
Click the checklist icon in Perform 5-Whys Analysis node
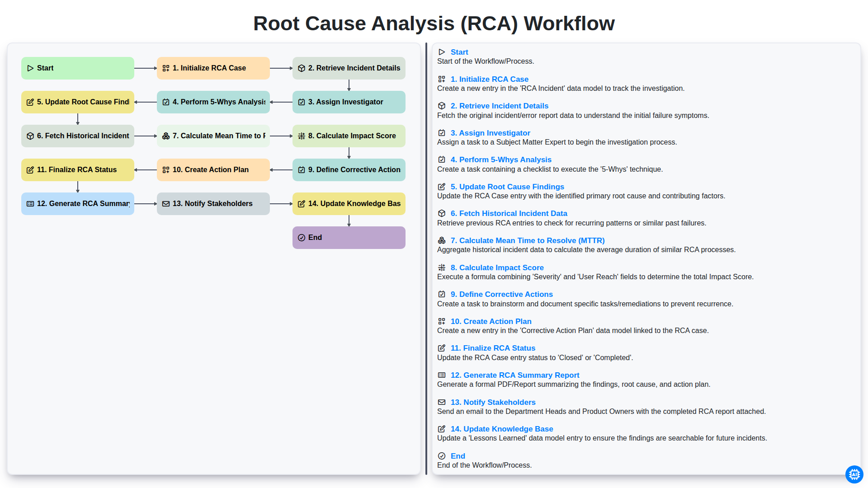[166, 102]
